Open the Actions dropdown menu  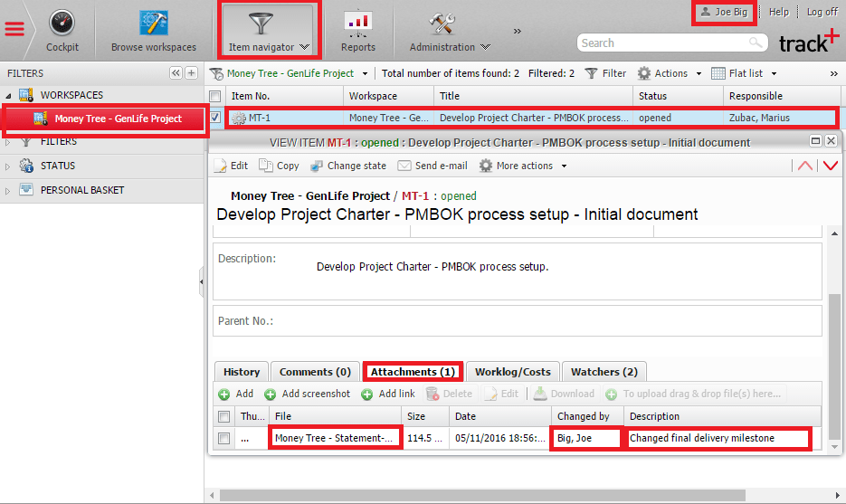click(670, 73)
